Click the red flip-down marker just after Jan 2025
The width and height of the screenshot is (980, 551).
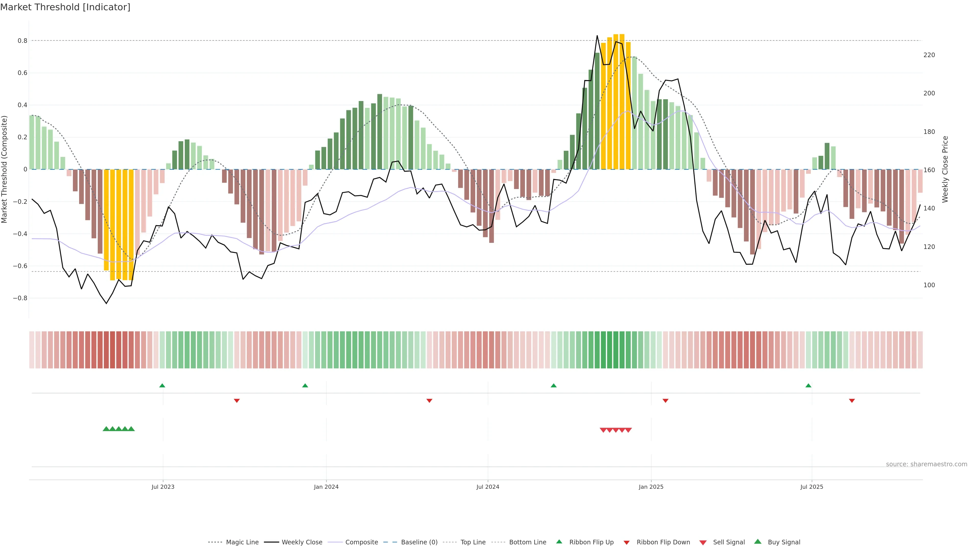(665, 400)
